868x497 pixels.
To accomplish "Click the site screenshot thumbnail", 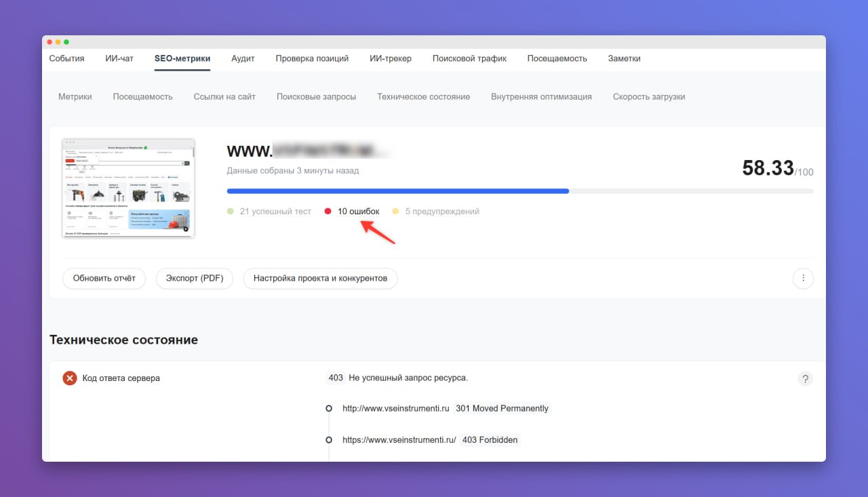I will pos(128,188).
